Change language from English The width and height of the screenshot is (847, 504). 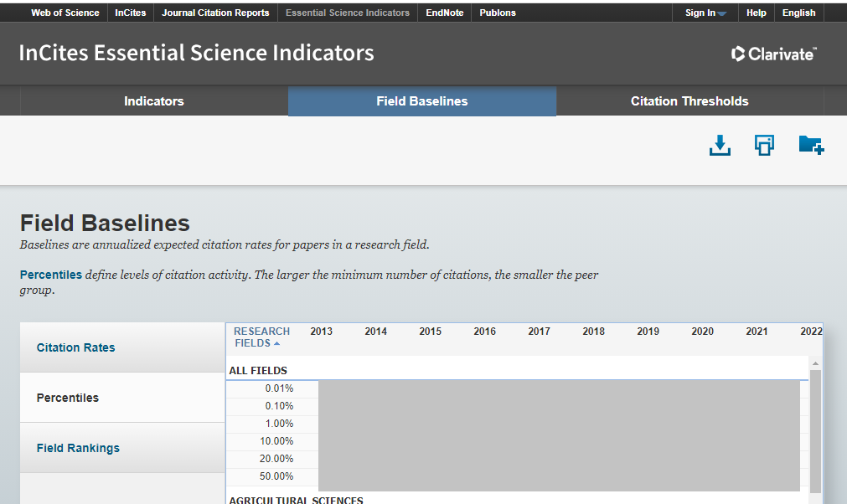[799, 13]
